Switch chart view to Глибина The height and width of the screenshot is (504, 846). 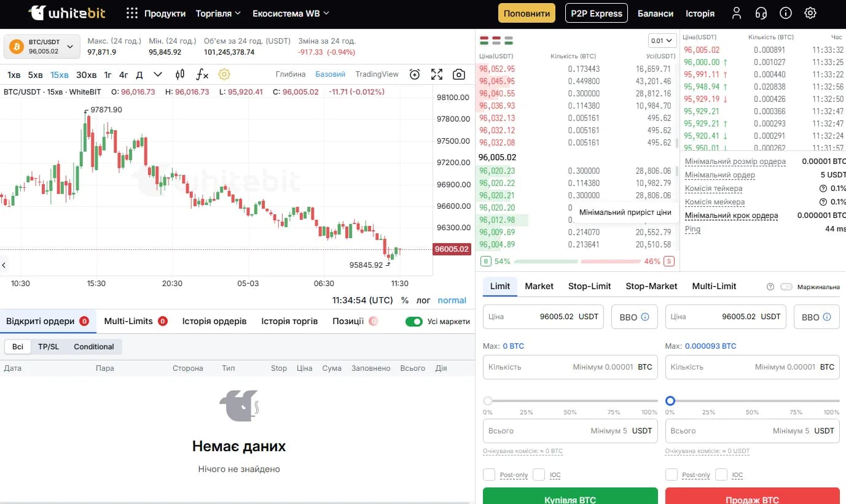291,74
